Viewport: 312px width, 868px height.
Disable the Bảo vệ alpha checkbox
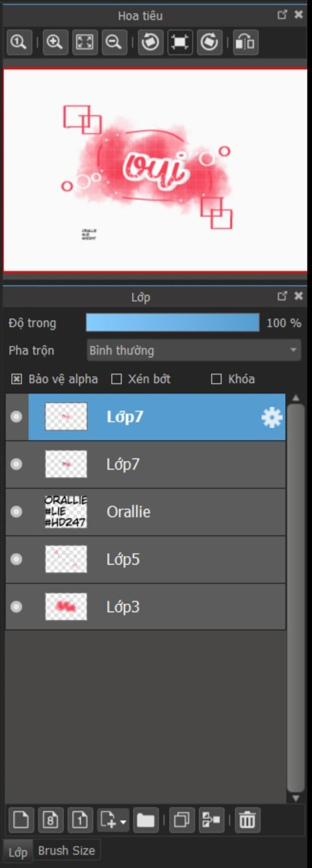pos(16,379)
